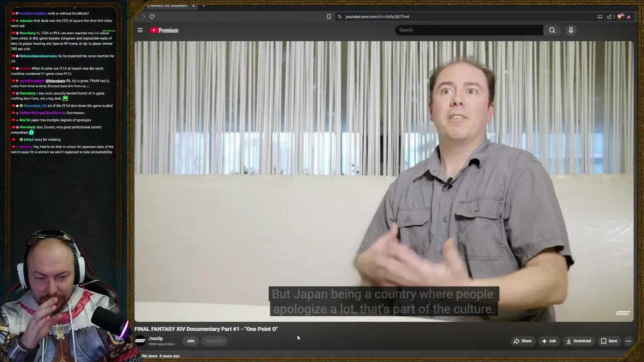The width and height of the screenshot is (644, 362).
Task: Save the video to a playlist
Action: [x=609, y=341]
